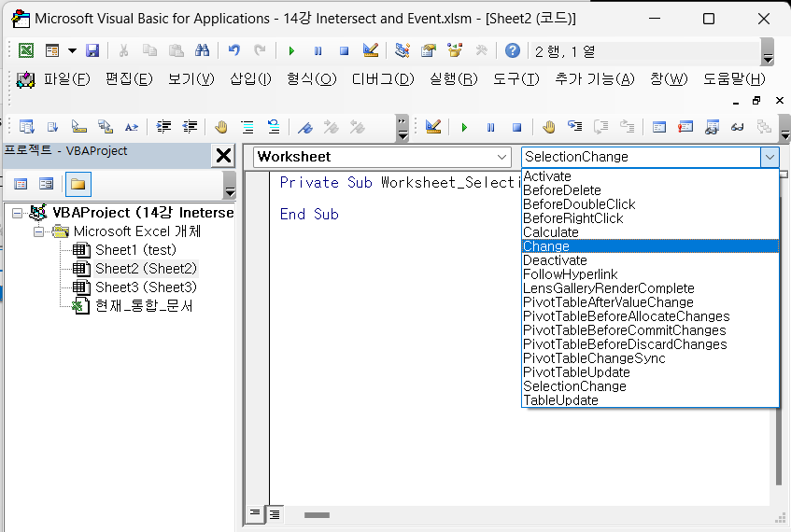The height and width of the screenshot is (532, 791).
Task: Open the Properties Window icon
Action: 429,51
